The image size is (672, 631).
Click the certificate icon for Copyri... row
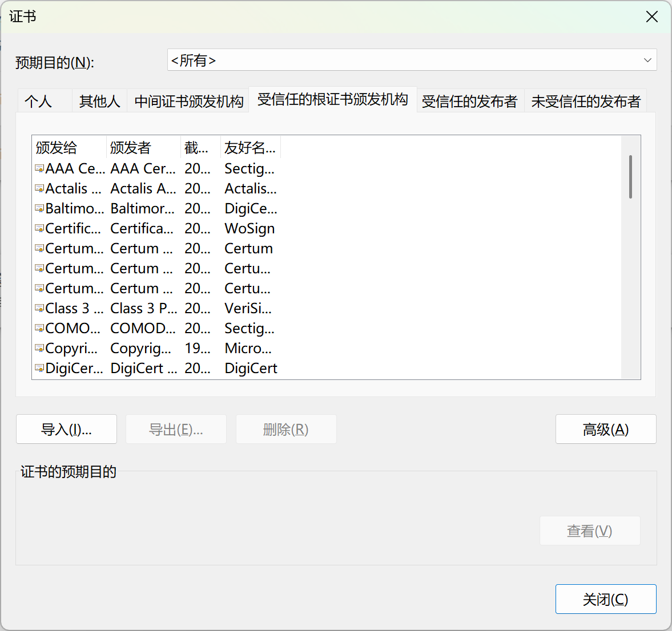coord(39,348)
